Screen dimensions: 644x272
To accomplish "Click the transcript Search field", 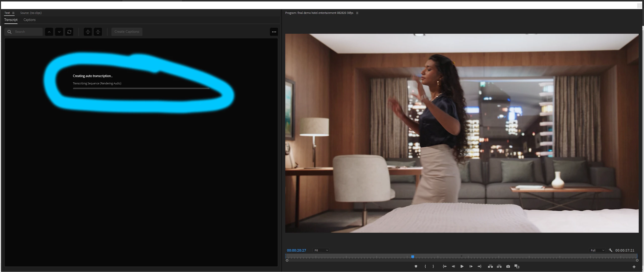I will 26,32.
